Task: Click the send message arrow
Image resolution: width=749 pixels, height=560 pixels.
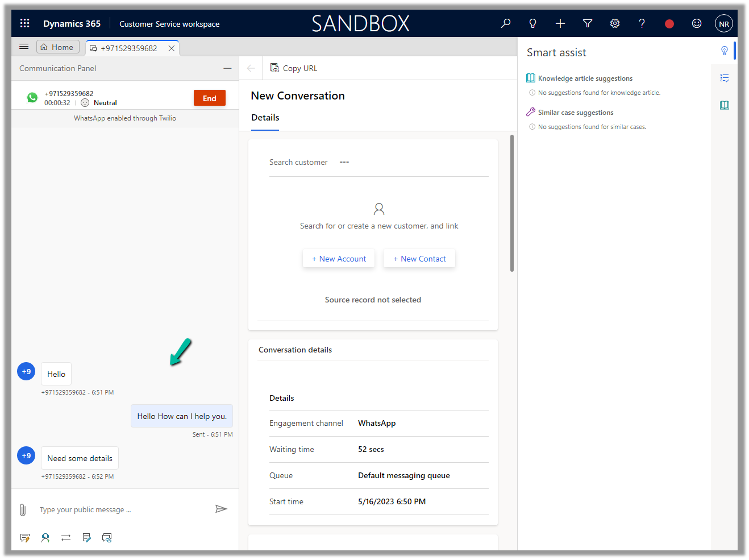Action: pyautogui.click(x=221, y=509)
